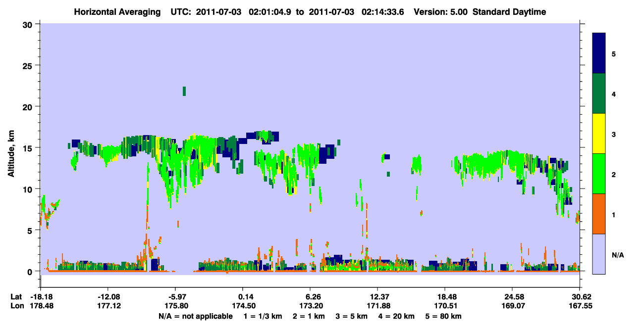Click the colorbar 'N/A' label

pos(618,255)
